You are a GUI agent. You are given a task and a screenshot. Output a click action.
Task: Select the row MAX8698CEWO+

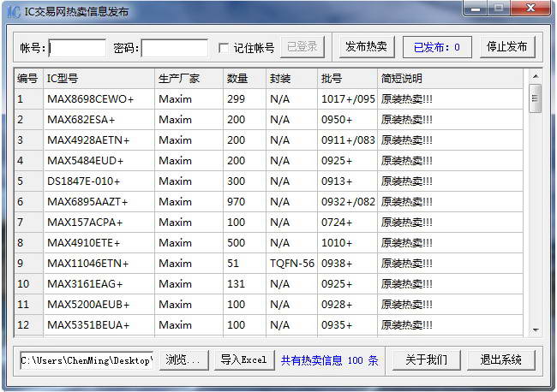pyautogui.click(x=269, y=99)
